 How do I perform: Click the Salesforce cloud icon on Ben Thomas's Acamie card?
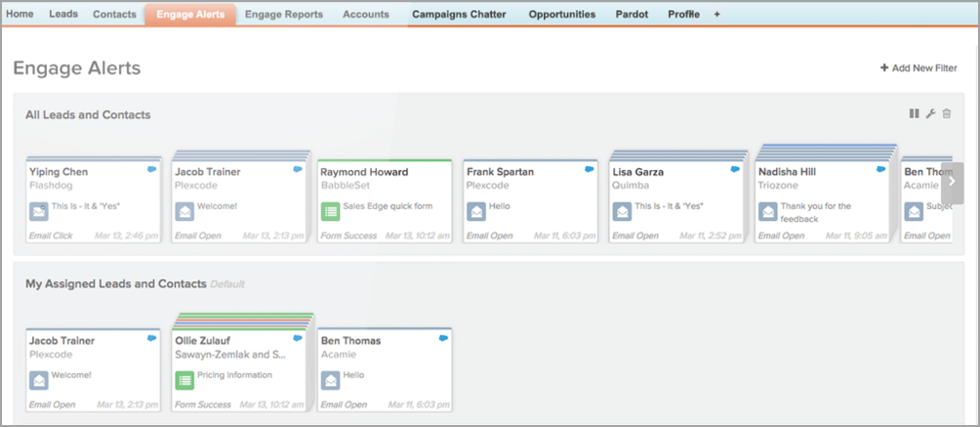443,338
